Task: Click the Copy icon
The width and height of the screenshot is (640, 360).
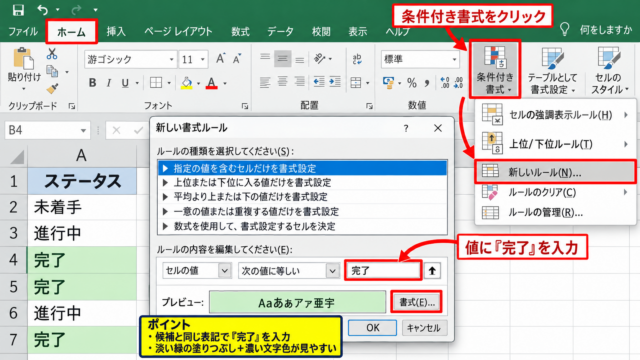Action: coord(52,71)
